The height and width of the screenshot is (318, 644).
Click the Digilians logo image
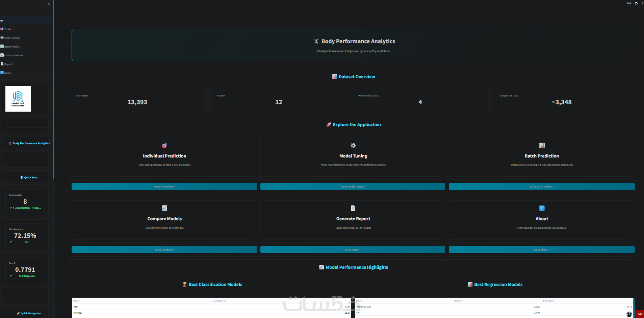click(x=18, y=99)
